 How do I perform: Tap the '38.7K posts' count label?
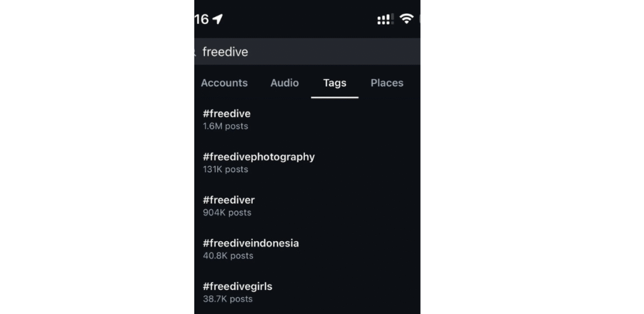(x=228, y=299)
